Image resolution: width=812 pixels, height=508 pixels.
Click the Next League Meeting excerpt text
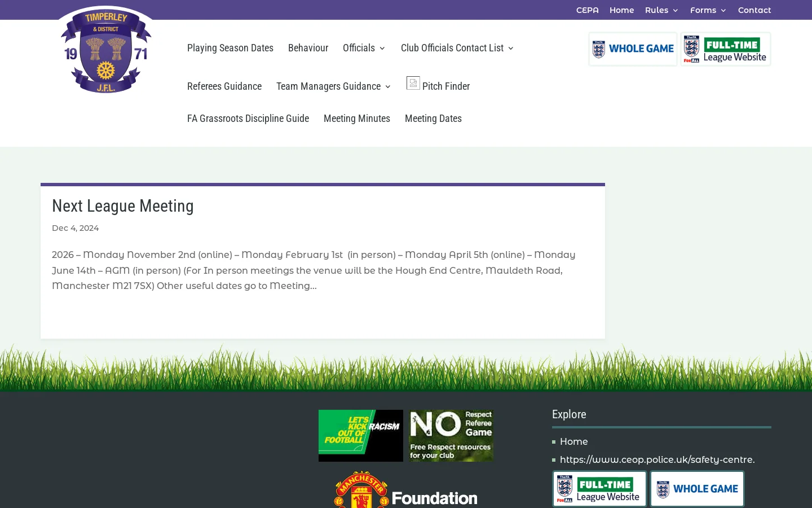click(x=314, y=270)
